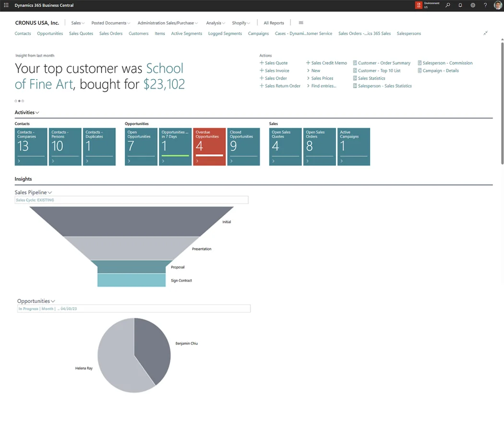Open the settings gear icon
The height and width of the screenshot is (432, 504).
(x=473, y=5)
